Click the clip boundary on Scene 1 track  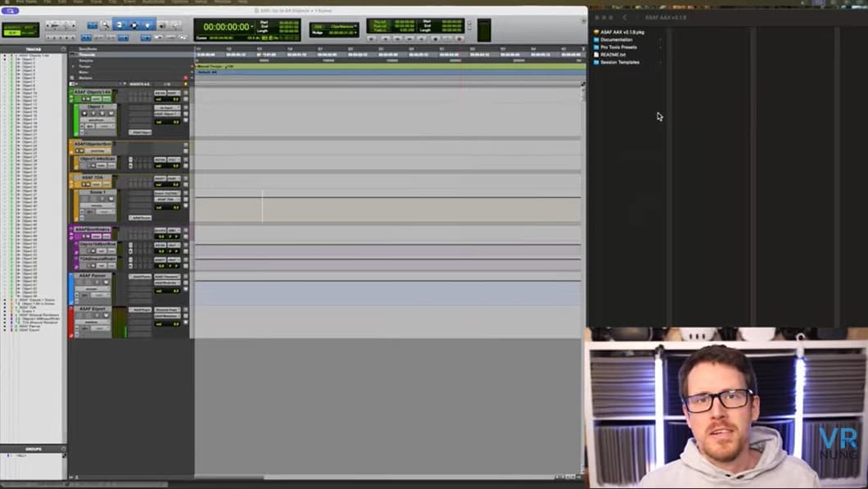[262, 206]
